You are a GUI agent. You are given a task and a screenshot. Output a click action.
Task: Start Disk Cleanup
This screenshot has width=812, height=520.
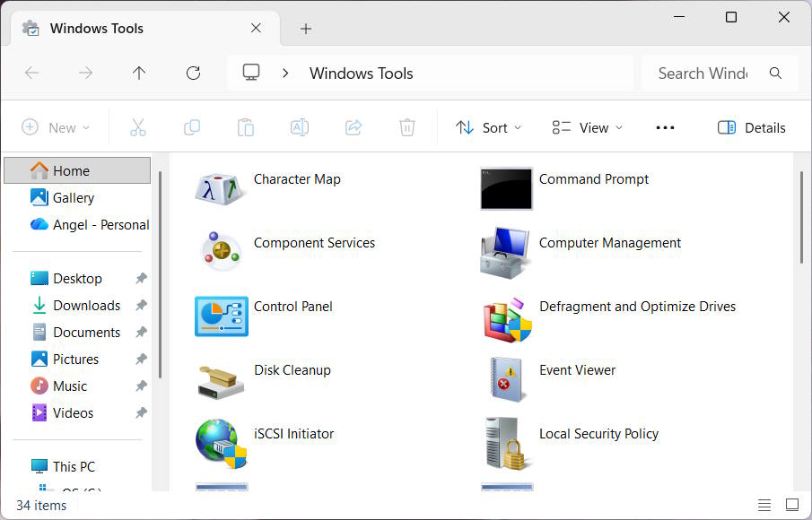coord(292,369)
